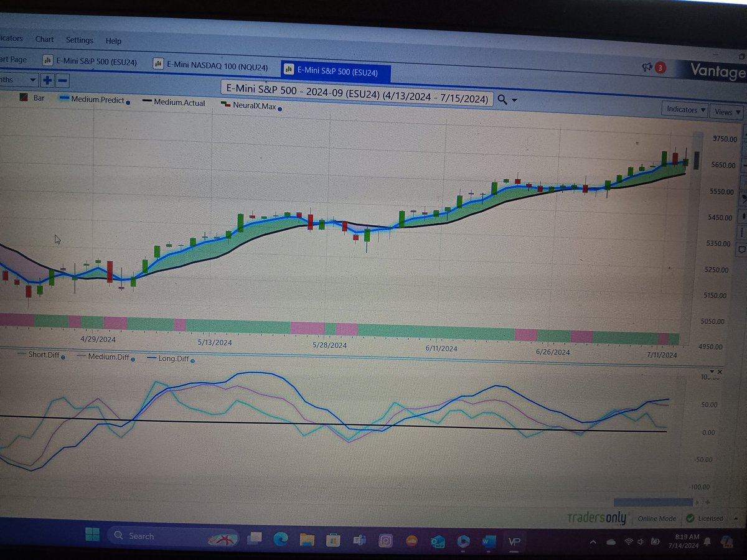This screenshot has width=747, height=560.
Task: Switch to first E-Mini S&P 500 (ESU24) tab
Action: click(x=90, y=62)
